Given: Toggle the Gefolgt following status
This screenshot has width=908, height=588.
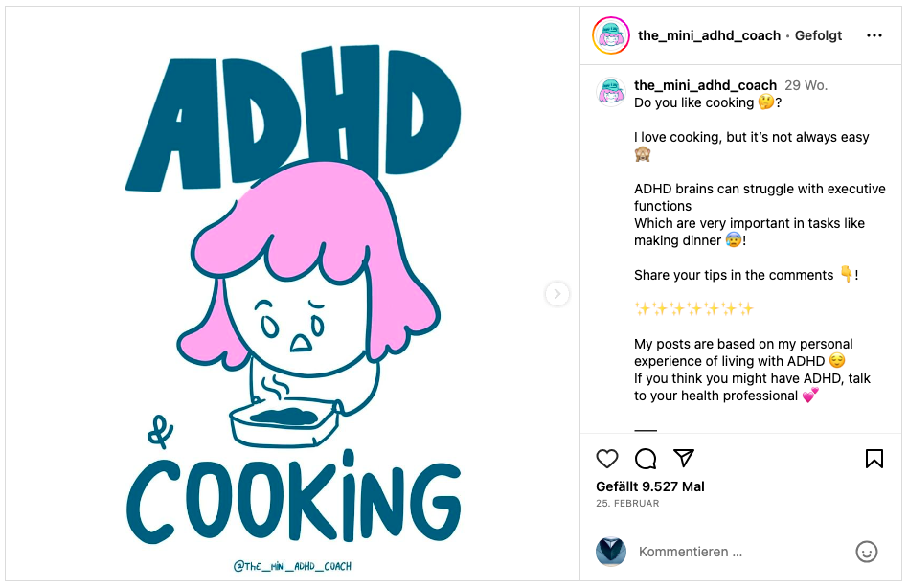Looking at the screenshot, I should [818, 35].
